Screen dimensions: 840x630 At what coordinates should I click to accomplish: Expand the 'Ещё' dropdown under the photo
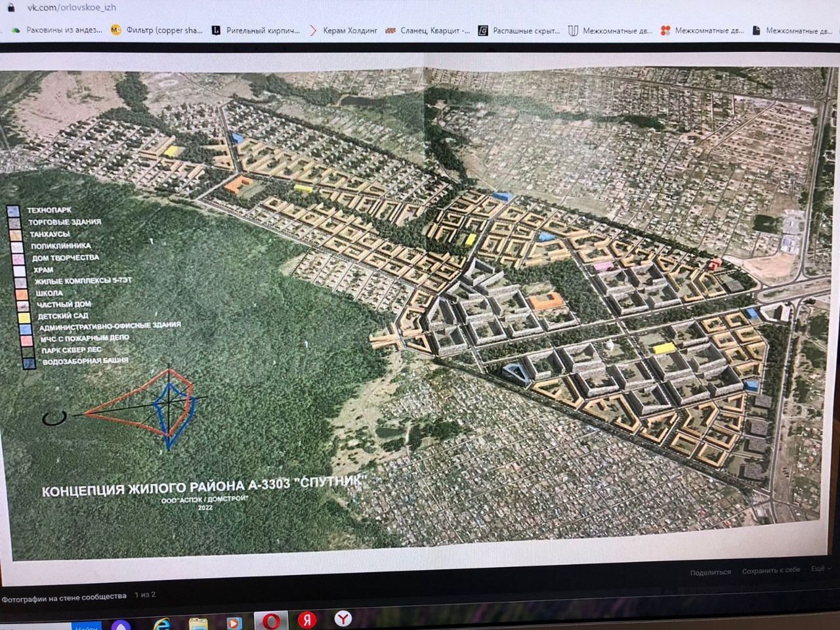click(820, 569)
